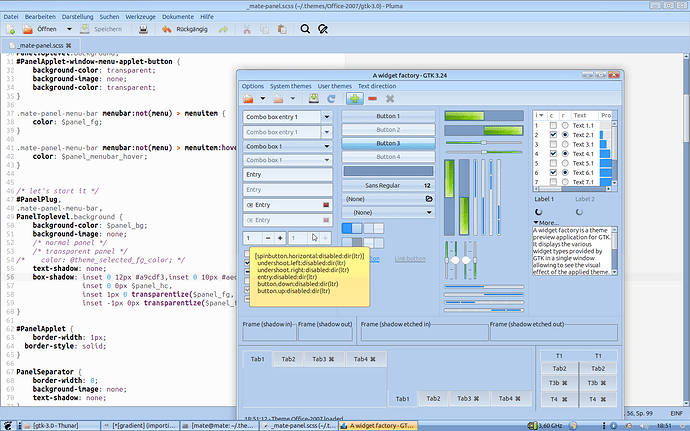Click the spin button plus next to value 1
Screen dimensions: 690x431
coord(280,238)
